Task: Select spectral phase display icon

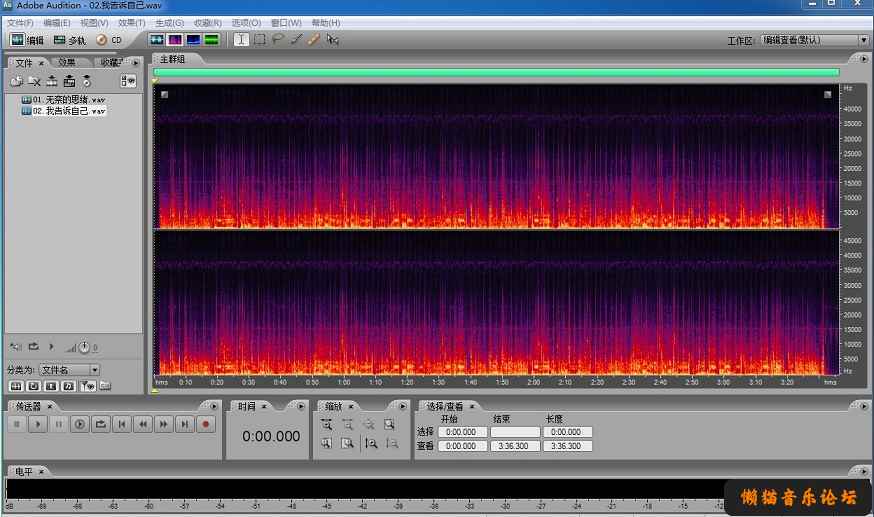Action: (212, 40)
